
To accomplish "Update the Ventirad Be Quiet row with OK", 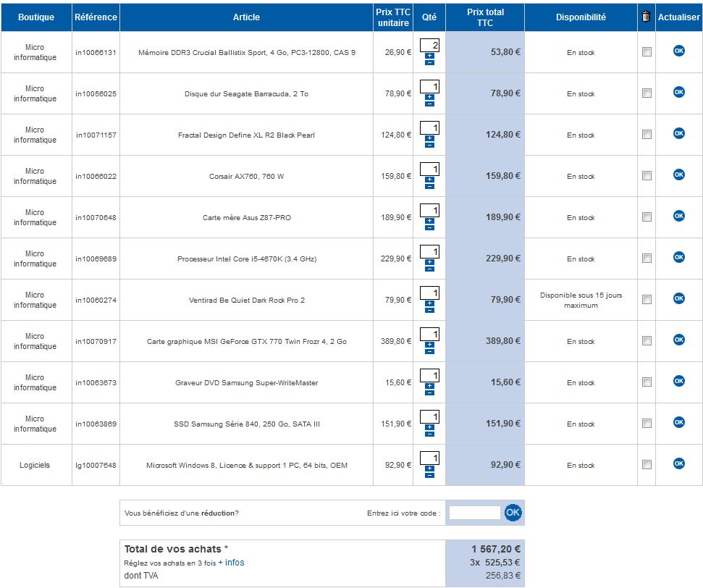I will coord(679,298).
